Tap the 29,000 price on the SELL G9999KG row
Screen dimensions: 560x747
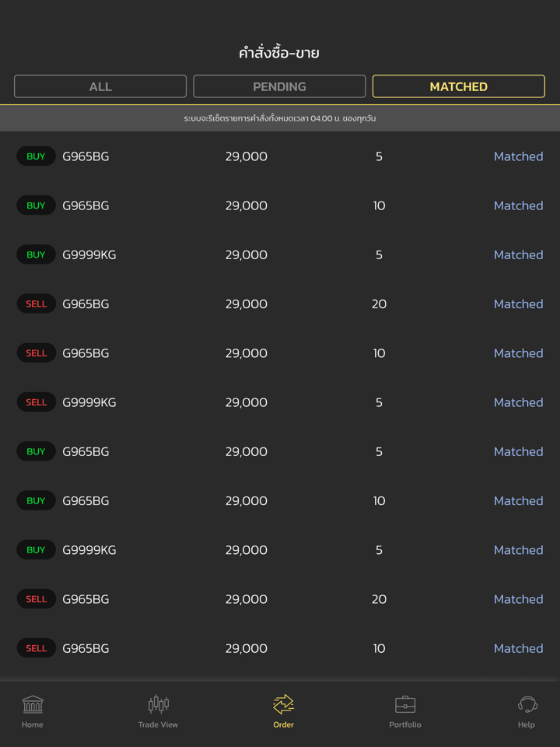point(246,402)
